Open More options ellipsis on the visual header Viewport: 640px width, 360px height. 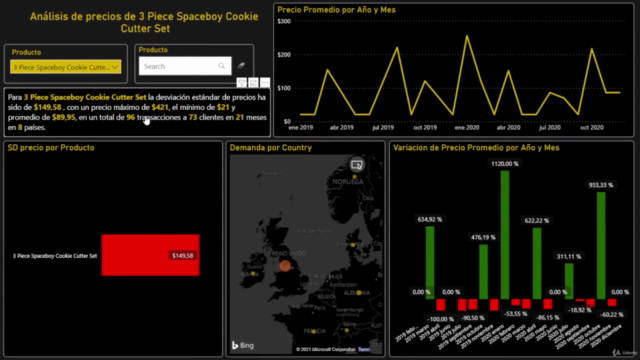point(265,82)
